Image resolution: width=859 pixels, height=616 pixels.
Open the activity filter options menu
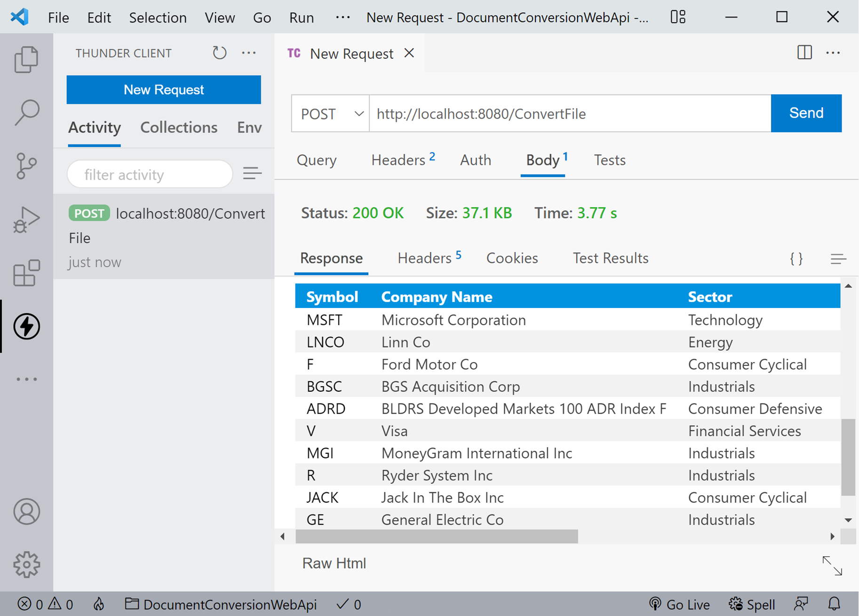pos(252,174)
